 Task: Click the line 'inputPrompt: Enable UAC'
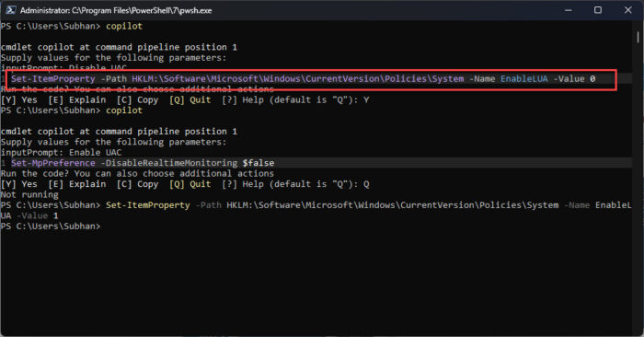tap(62, 153)
